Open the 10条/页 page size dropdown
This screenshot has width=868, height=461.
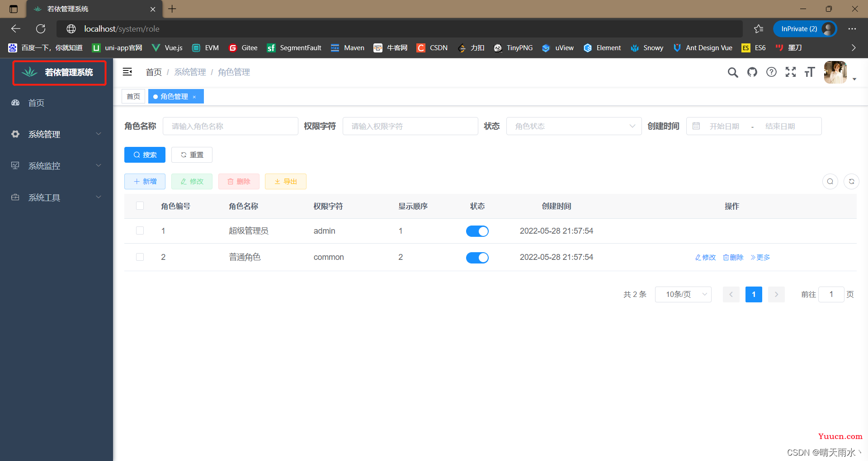click(683, 295)
